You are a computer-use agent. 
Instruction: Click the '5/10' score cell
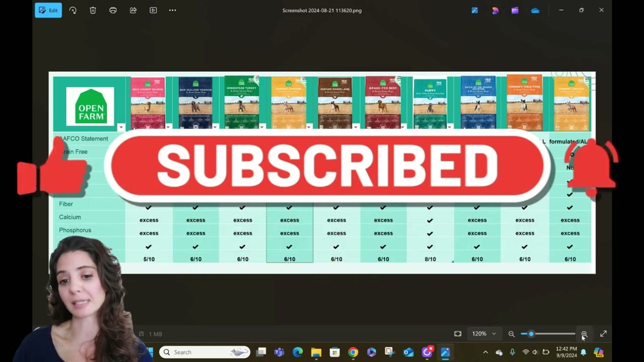tap(149, 259)
